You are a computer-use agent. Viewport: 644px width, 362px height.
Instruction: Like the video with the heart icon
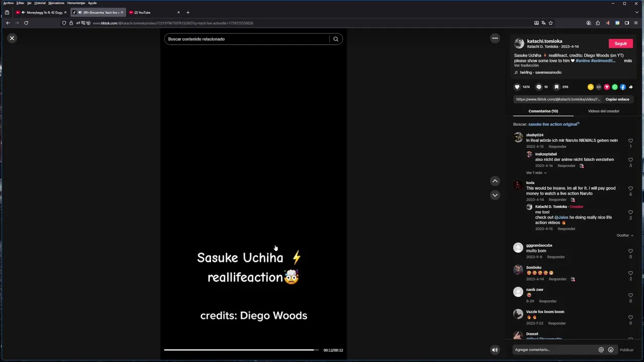[x=517, y=87]
